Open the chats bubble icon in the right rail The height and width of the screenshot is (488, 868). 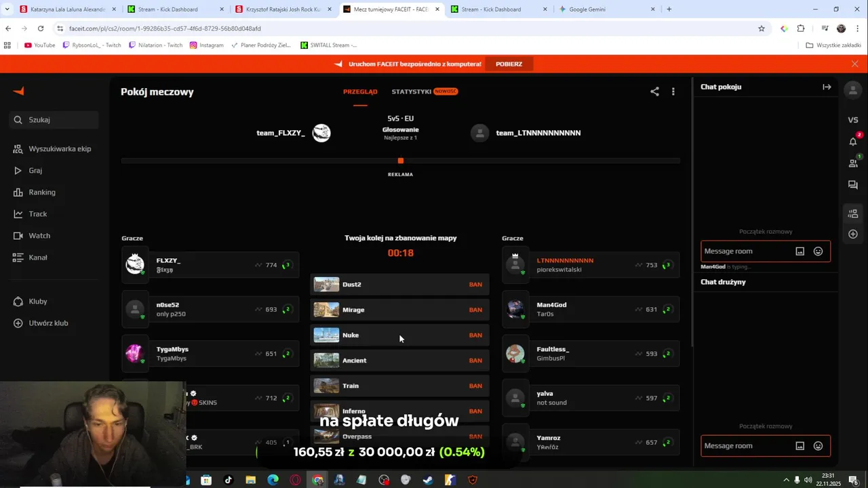(853, 185)
